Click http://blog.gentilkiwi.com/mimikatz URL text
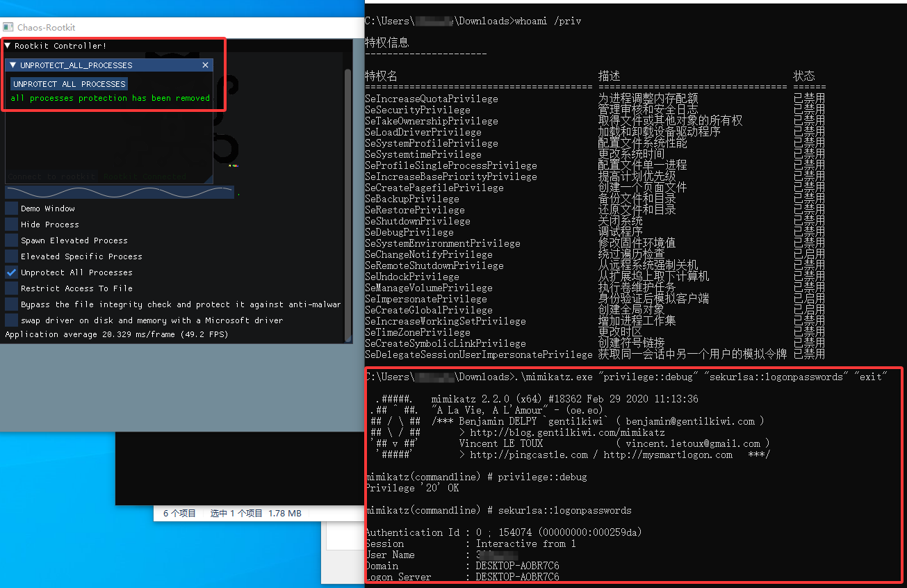The width and height of the screenshot is (907, 588). pos(567,432)
